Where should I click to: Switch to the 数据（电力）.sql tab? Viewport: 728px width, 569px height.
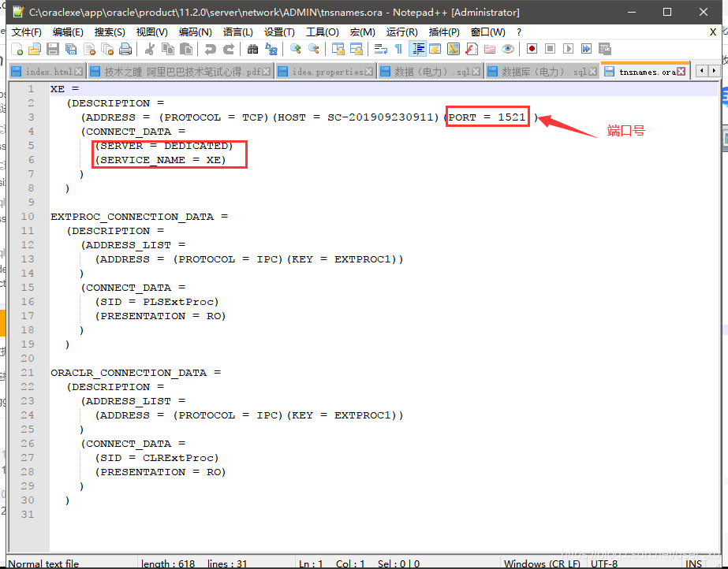click(x=431, y=72)
